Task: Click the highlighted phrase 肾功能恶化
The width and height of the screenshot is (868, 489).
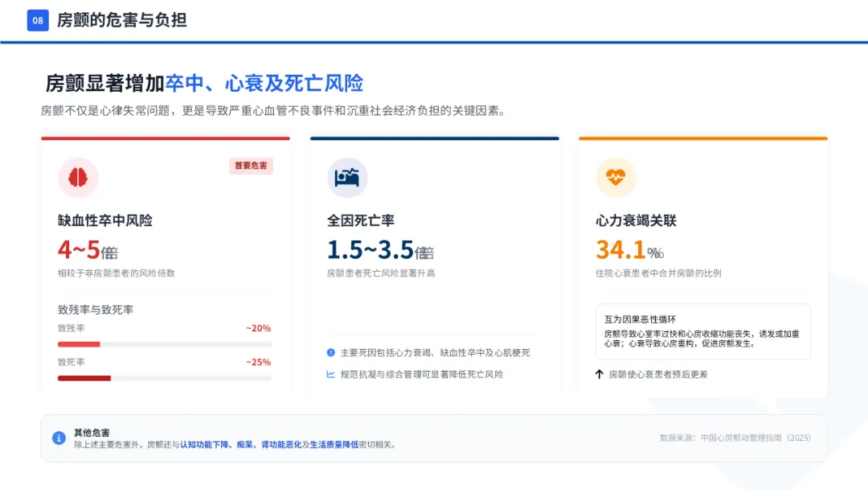Action: 281,445
